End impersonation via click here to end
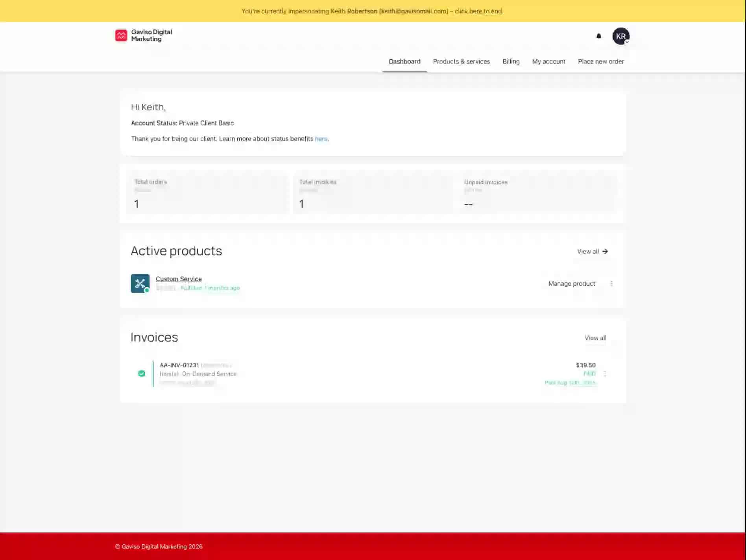This screenshot has width=746, height=560. point(478,11)
